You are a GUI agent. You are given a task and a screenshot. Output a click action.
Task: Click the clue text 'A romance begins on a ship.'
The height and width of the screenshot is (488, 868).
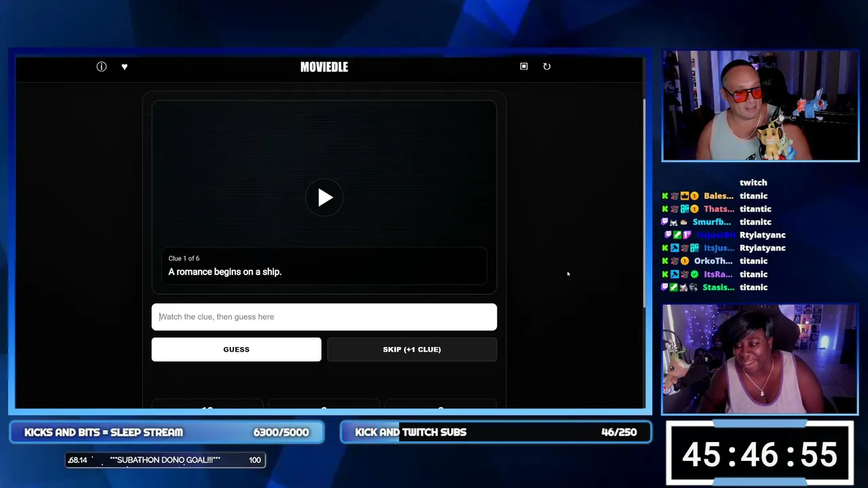(x=224, y=272)
